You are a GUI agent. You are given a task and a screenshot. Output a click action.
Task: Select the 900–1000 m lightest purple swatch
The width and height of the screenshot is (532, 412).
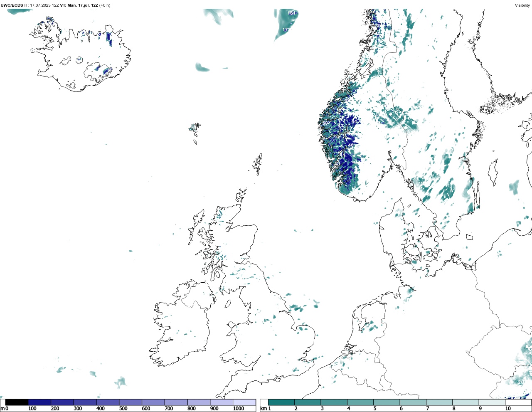[222, 402]
